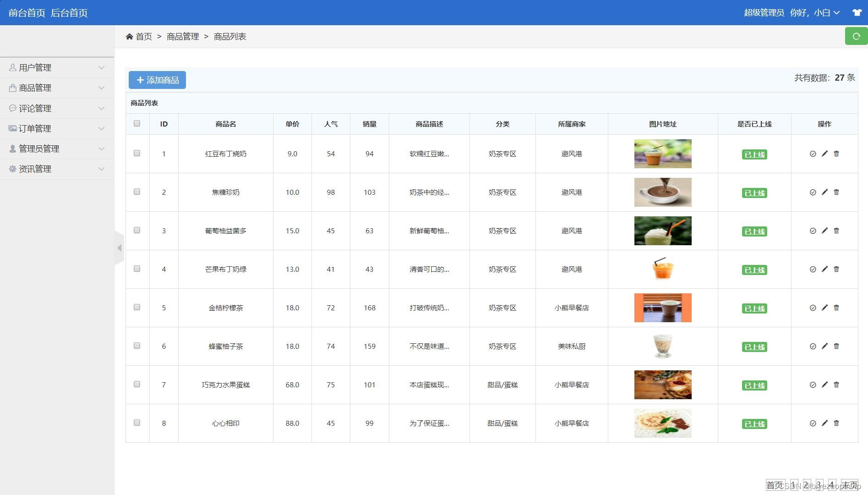Expand 评论管理 in the sidebar
The image size is (868, 495).
click(57, 108)
